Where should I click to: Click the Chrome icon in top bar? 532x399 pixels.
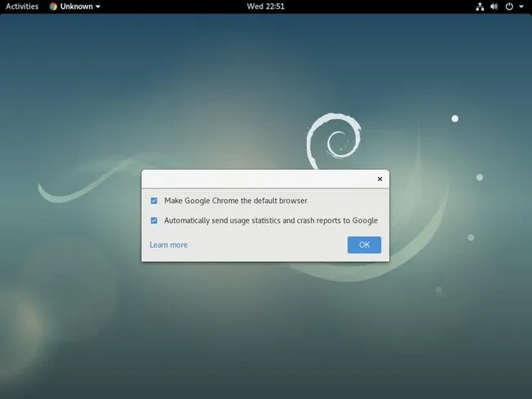[x=53, y=7]
